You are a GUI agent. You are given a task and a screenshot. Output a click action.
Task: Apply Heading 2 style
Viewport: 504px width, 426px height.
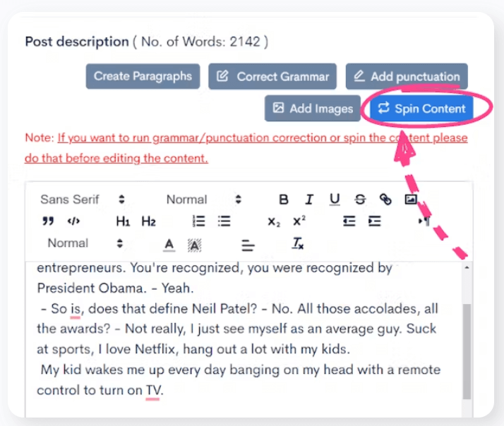click(x=148, y=221)
